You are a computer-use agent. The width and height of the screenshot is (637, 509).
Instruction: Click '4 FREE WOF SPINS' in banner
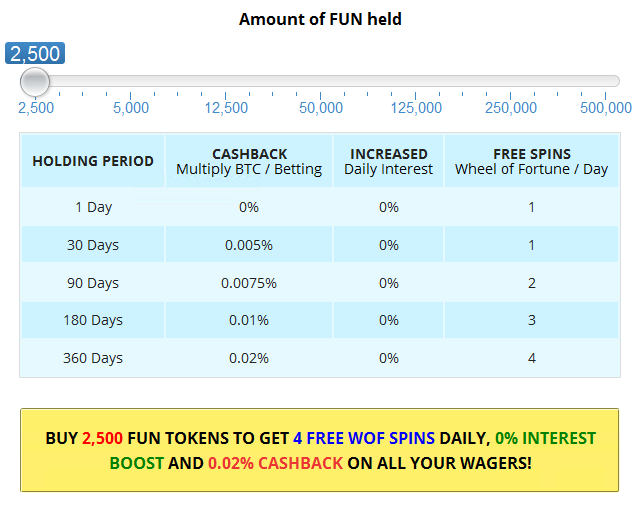coord(364,438)
